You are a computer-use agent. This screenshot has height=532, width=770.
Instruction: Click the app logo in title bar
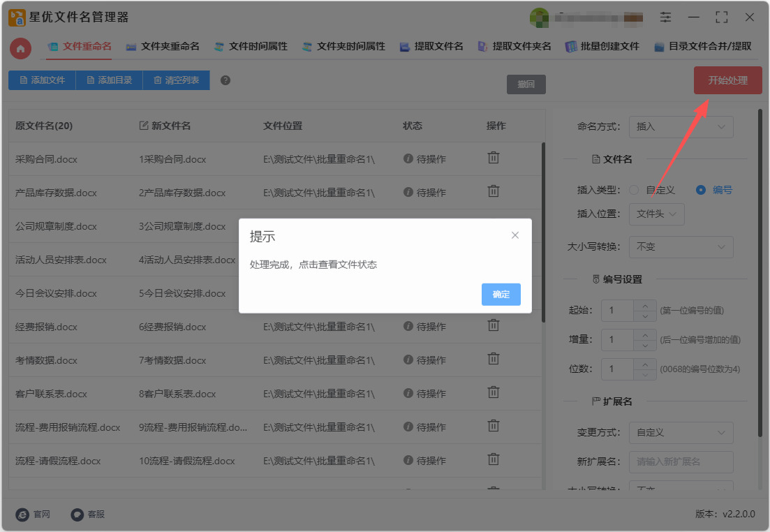click(x=17, y=17)
